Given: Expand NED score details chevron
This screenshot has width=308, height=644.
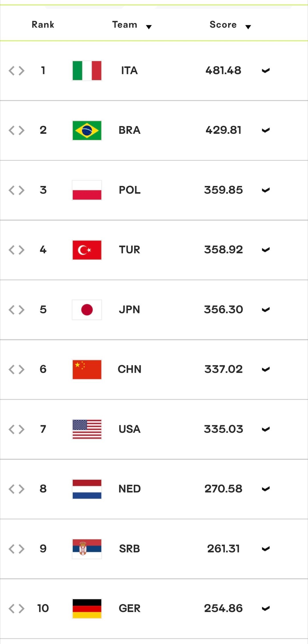Looking at the screenshot, I should (x=266, y=489).
